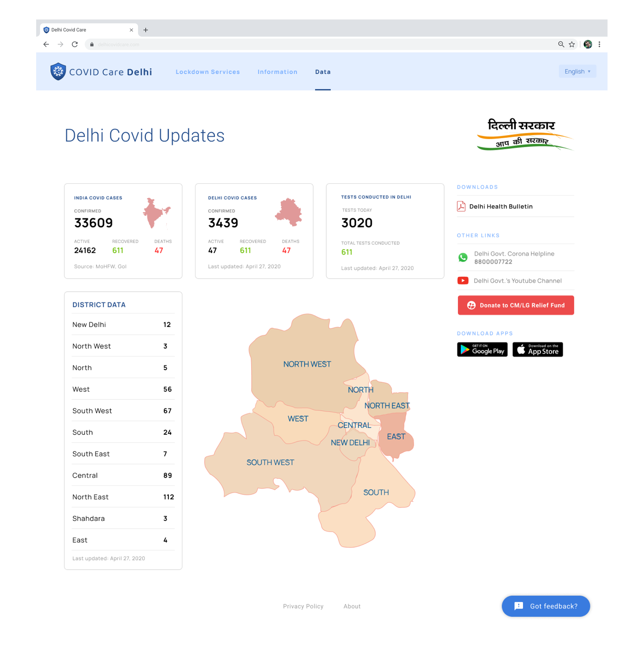Open the Information menu
The width and height of the screenshot is (644, 645).
click(x=277, y=72)
